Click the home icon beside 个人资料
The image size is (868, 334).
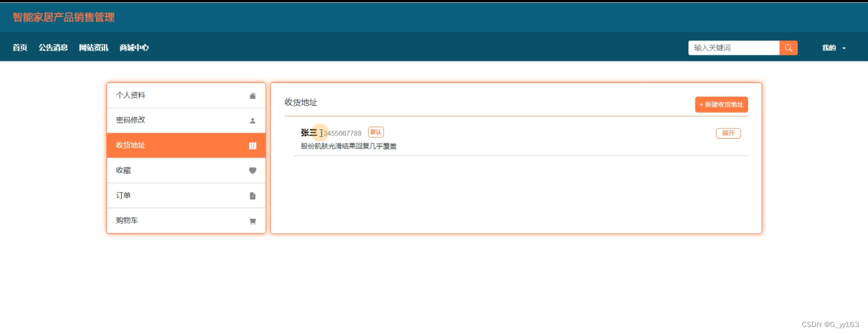pyautogui.click(x=253, y=95)
